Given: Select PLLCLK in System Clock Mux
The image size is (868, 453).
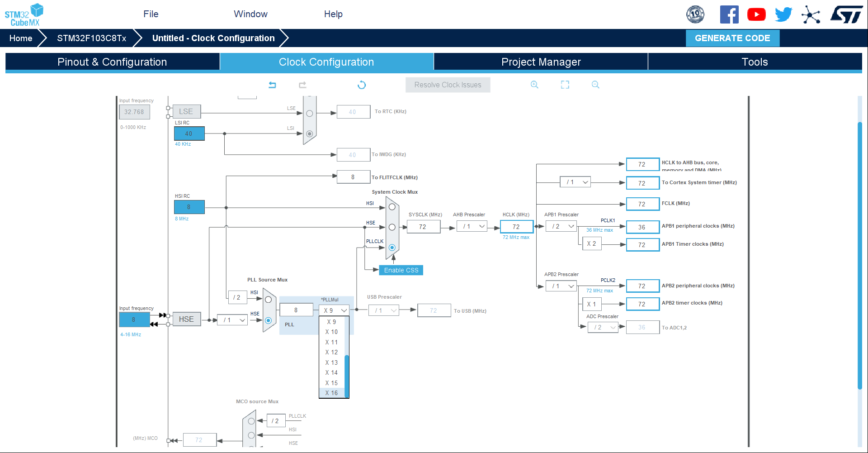Looking at the screenshot, I should click(392, 248).
